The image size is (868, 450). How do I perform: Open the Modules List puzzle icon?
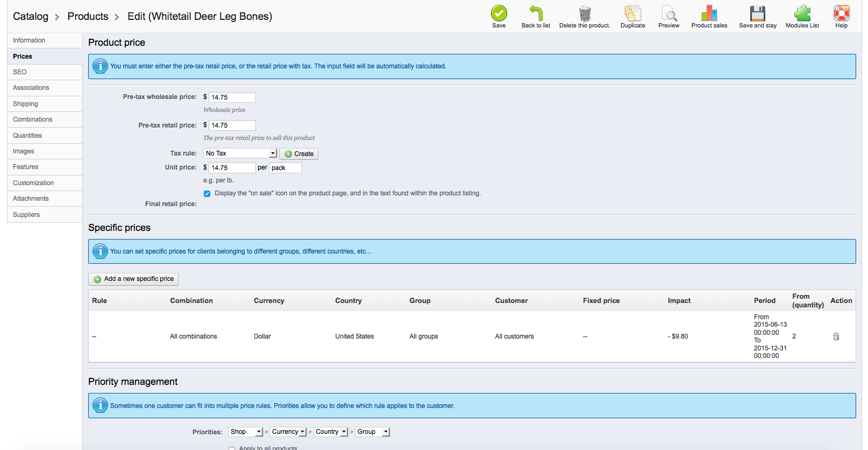point(802,13)
